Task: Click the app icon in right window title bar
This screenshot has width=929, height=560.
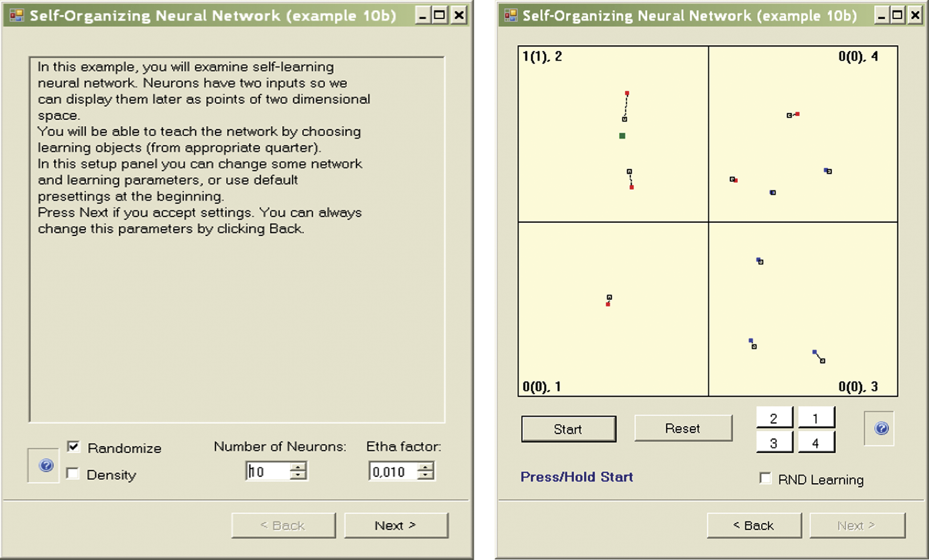Action: click(511, 16)
